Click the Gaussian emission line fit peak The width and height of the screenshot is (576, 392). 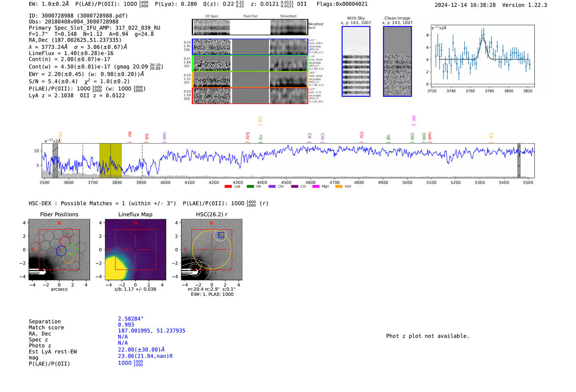pos(483,38)
